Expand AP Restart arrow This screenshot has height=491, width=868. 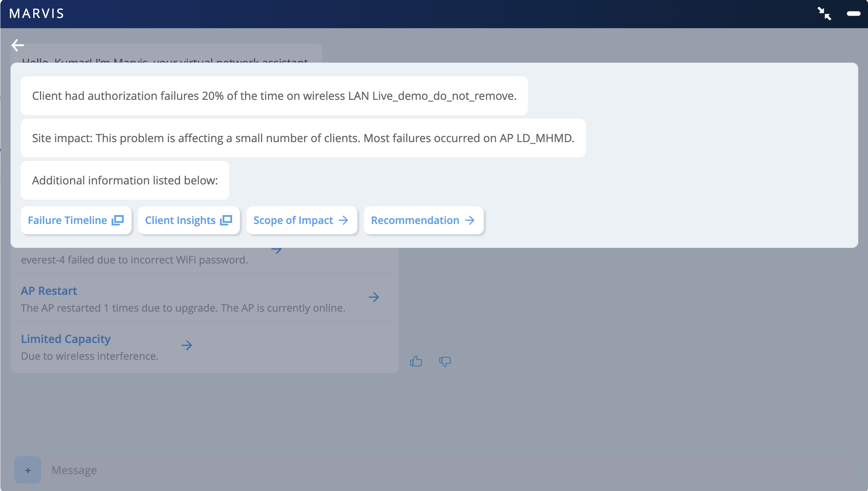pyautogui.click(x=374, y=297)
